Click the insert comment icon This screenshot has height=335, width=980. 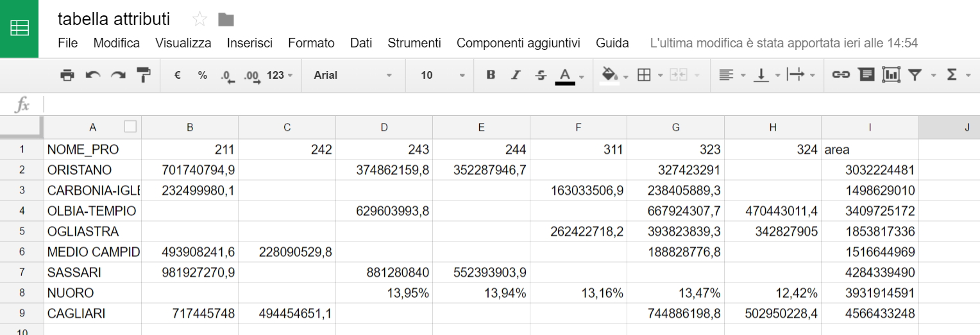point(866,75)
